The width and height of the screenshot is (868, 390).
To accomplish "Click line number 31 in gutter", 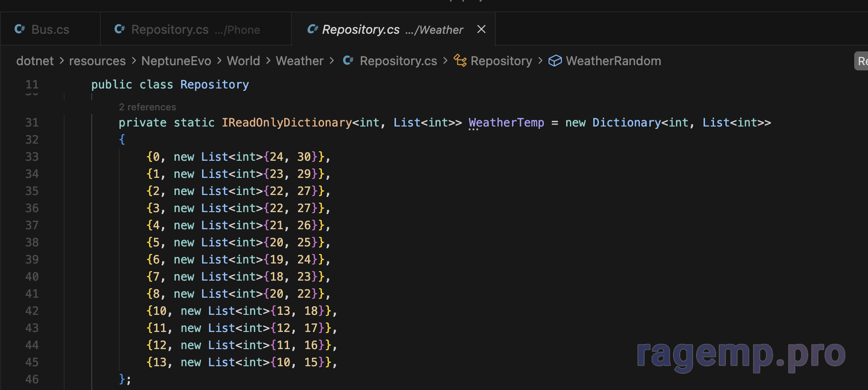I will 32,123.
